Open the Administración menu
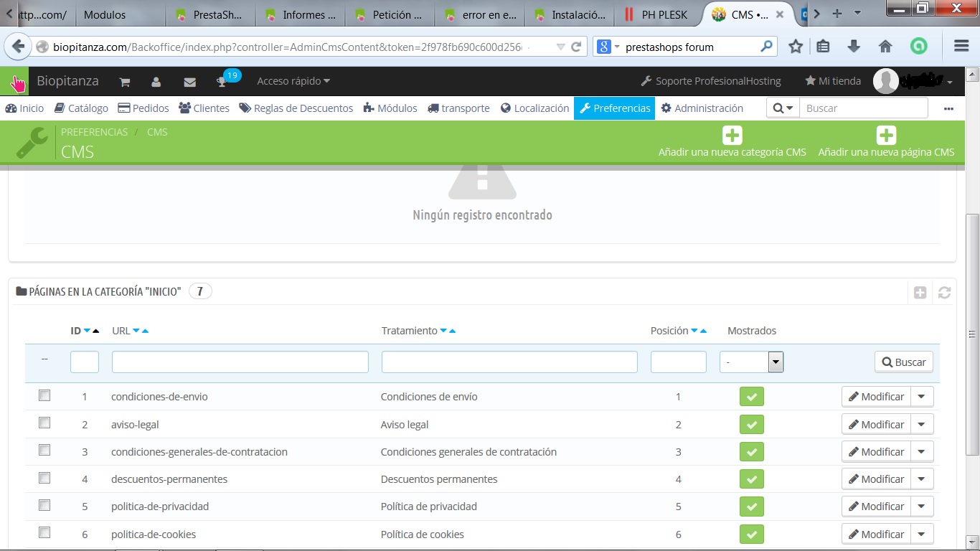 coord(702,108)
